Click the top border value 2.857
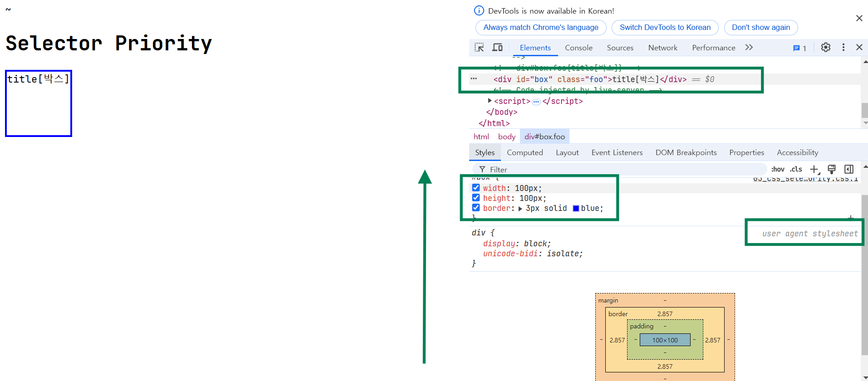Image resolution: width=868 pixels, height=381 pixels. coord(665,314)
